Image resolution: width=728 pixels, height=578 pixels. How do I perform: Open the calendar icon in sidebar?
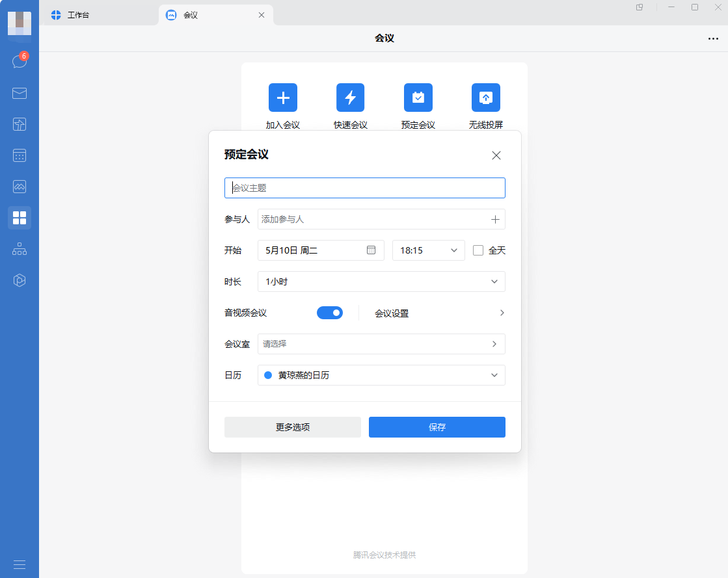(x=20, y=155)
